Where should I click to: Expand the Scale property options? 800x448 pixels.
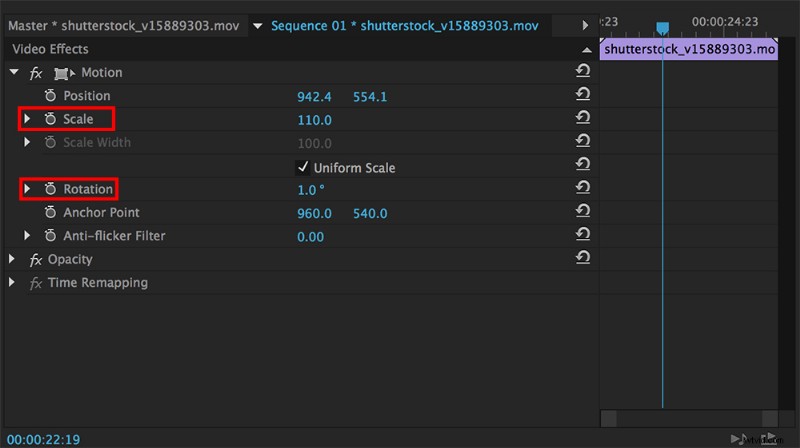click(28, 119)
